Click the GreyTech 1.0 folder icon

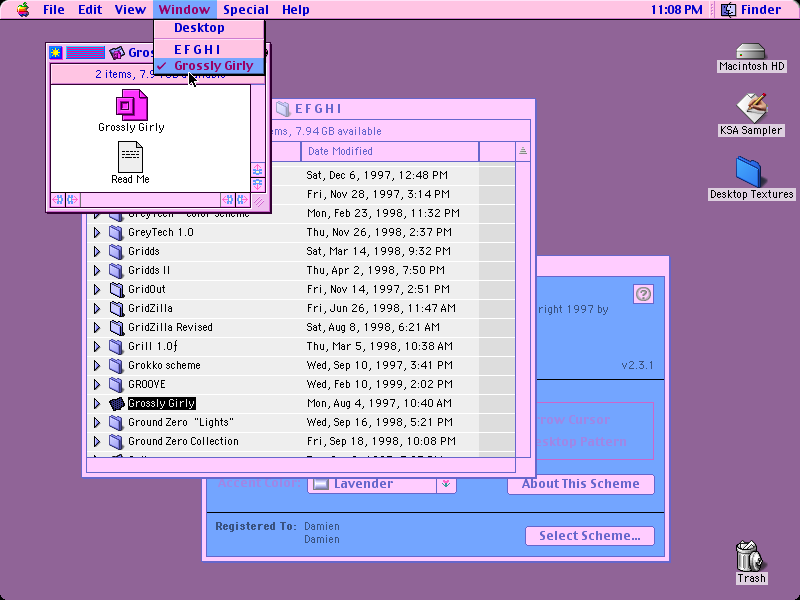coord(117,233)
